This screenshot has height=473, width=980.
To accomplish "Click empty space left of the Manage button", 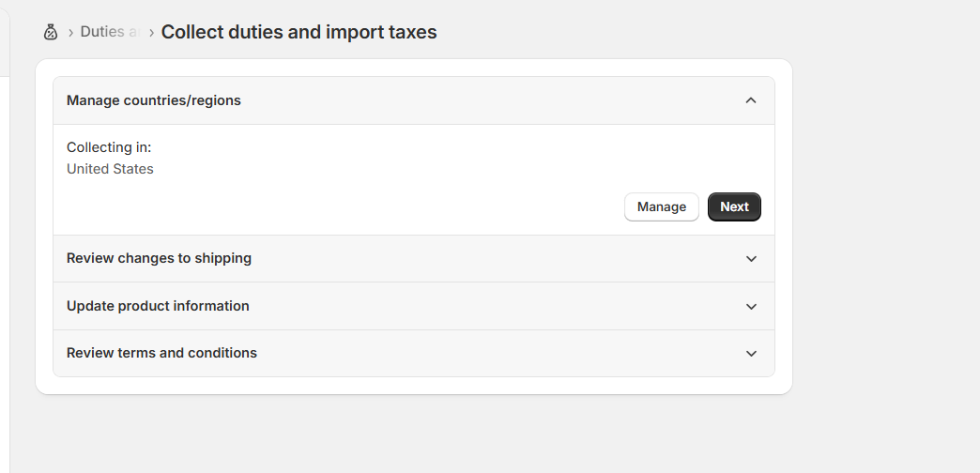I will [344, 206].
